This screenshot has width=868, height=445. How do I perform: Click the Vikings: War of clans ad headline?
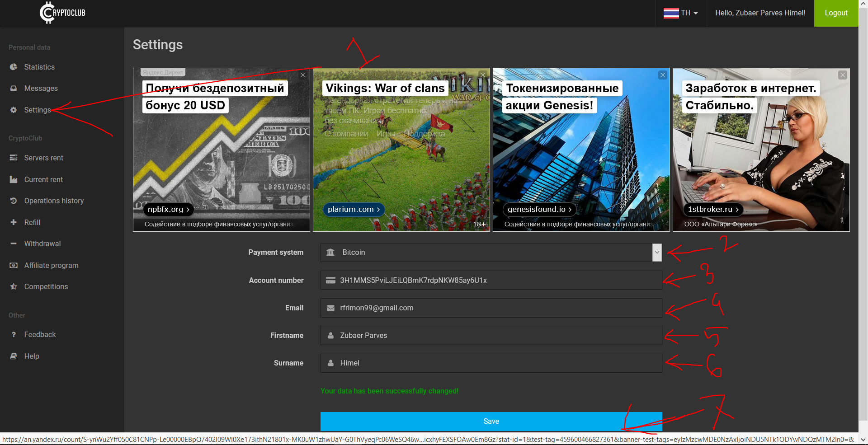(385, 88)
